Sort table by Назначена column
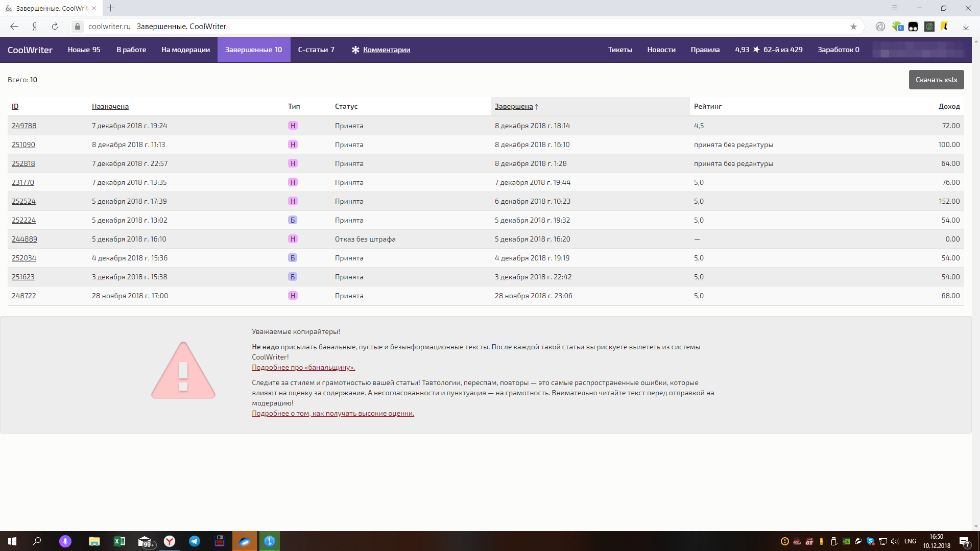Image resolution: width=980 pixels, height=551 pixels. click(x=110, y=106)
